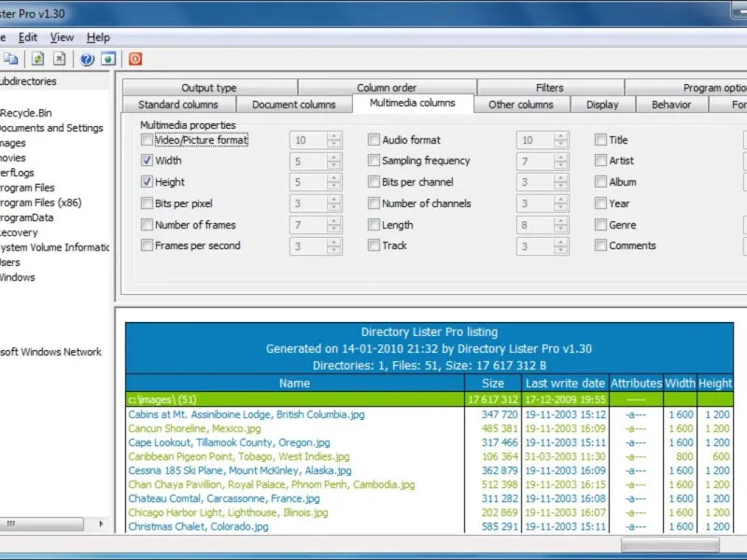
Task: Tick the Artist checkbox
Action: click(x=600, y=161)
